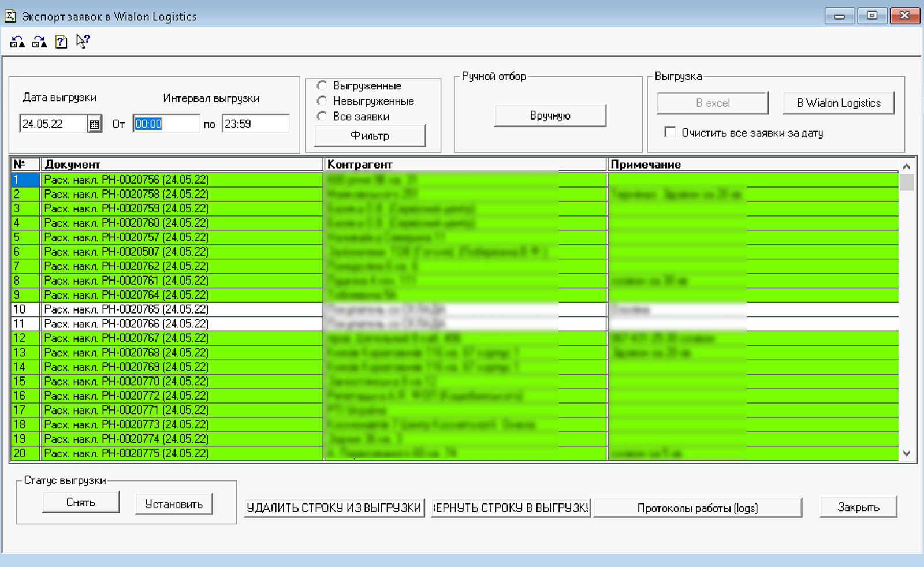Click the table scrollbar down arrow
This screenshot has width=924, height=567.
point(907,454)
